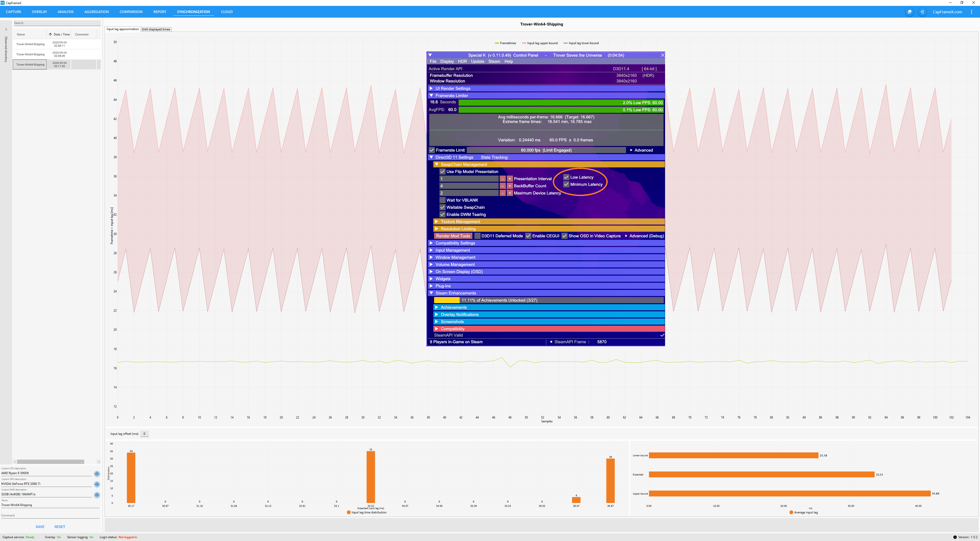Refresh the custom RAM description
The image size is (980, 541).
[x=97, y=495]
